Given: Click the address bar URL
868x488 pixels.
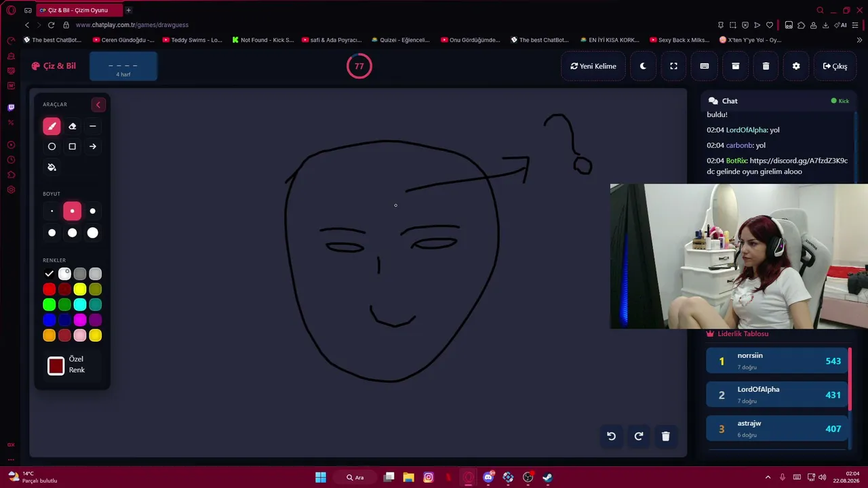Looking at the screenshot, I should click(x=132, y=25).
